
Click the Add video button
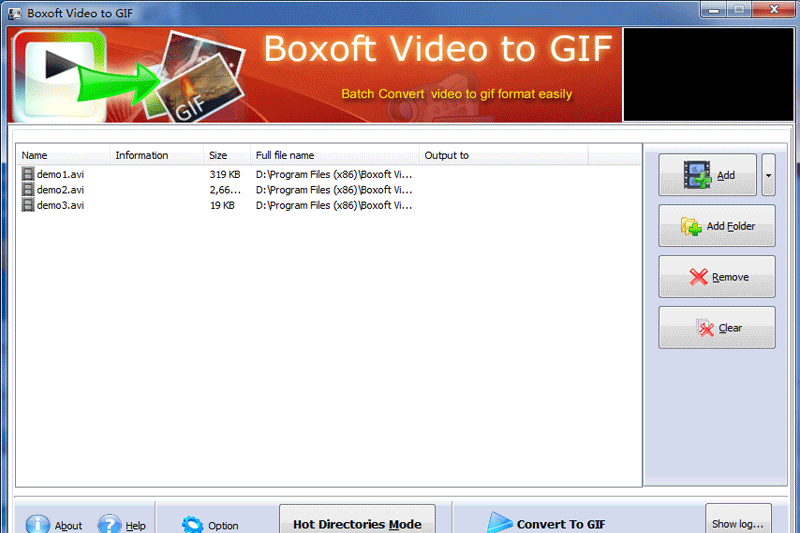[x=707, y=175]
